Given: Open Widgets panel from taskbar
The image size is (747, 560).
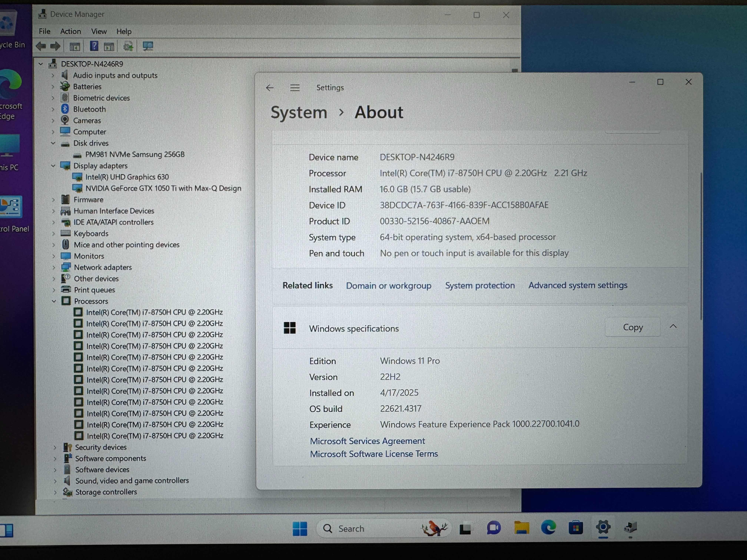Looking at the screenshot, I should click(7, 530).
